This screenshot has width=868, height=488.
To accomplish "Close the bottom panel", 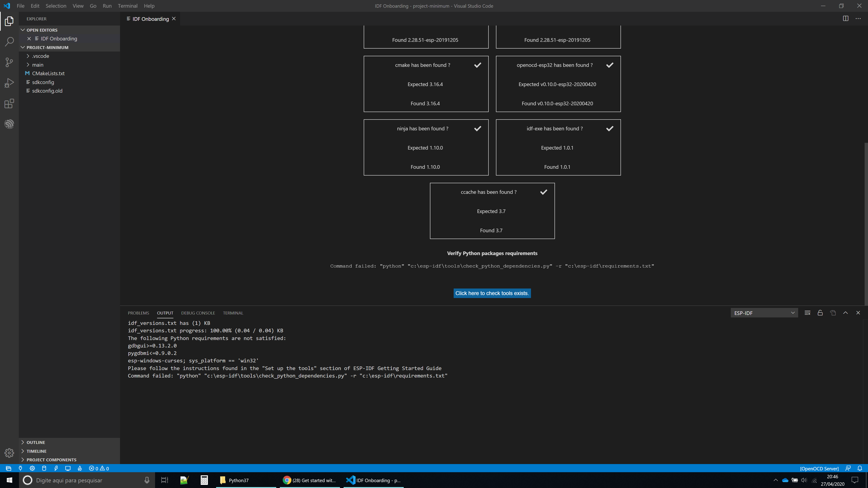I will (858, 313).
